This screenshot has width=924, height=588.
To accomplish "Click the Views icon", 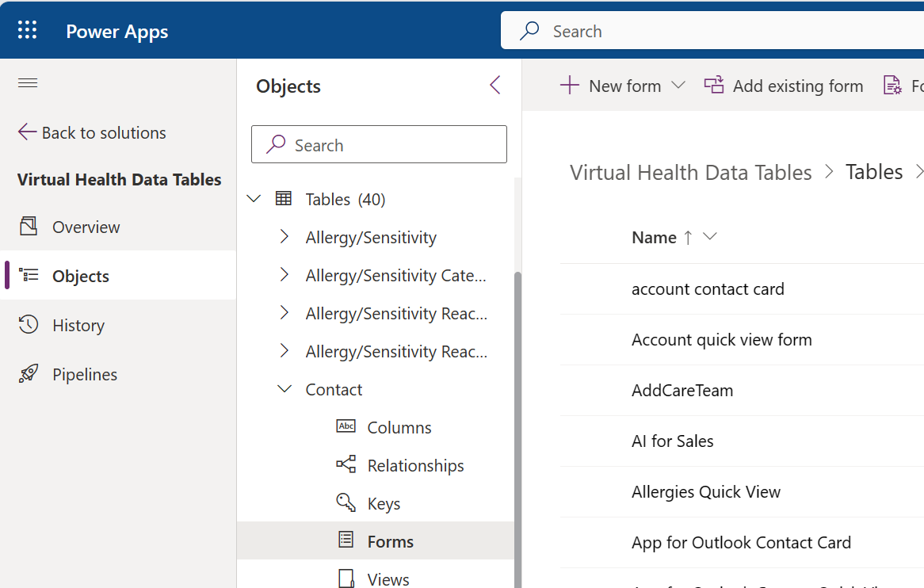I will tap(346, 578).
